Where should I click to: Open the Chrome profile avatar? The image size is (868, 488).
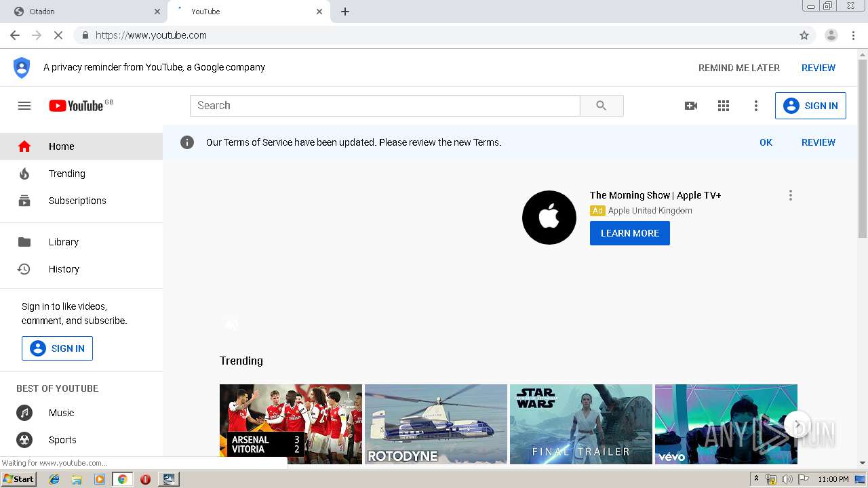point(831,35)
